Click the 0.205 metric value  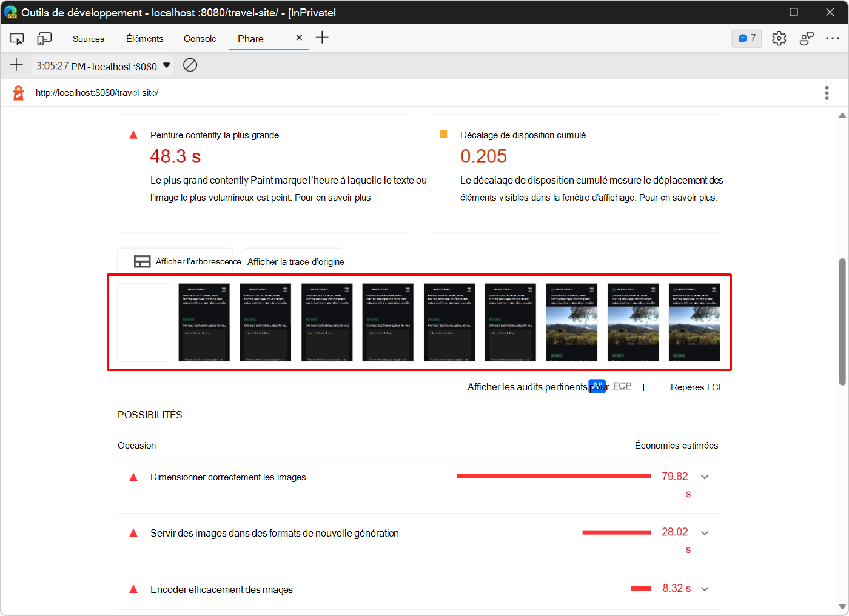483,156
